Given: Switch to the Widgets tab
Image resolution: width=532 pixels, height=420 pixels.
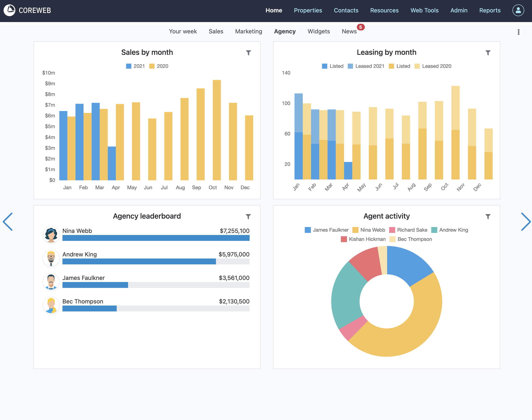Looking at the screenshot, I should click(x=319, y=31).
